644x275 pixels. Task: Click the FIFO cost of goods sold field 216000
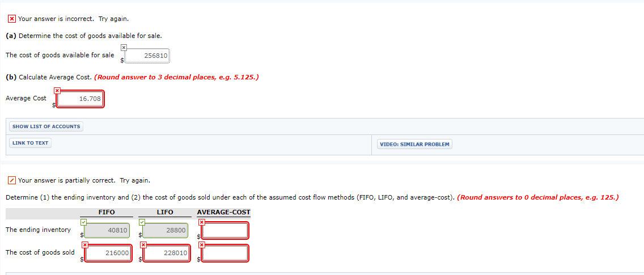[107, 253]
